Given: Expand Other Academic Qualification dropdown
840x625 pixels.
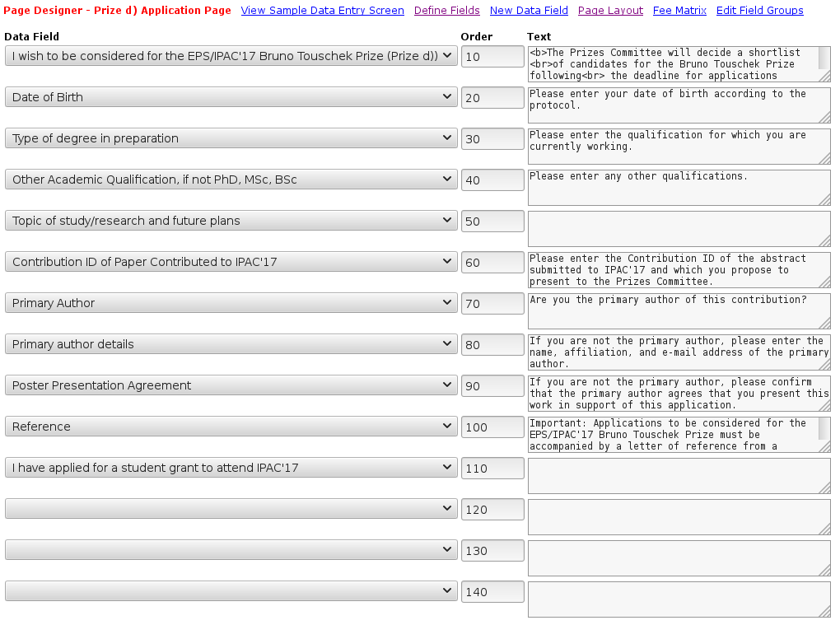Looking at the screenshot, I should 231,180.
